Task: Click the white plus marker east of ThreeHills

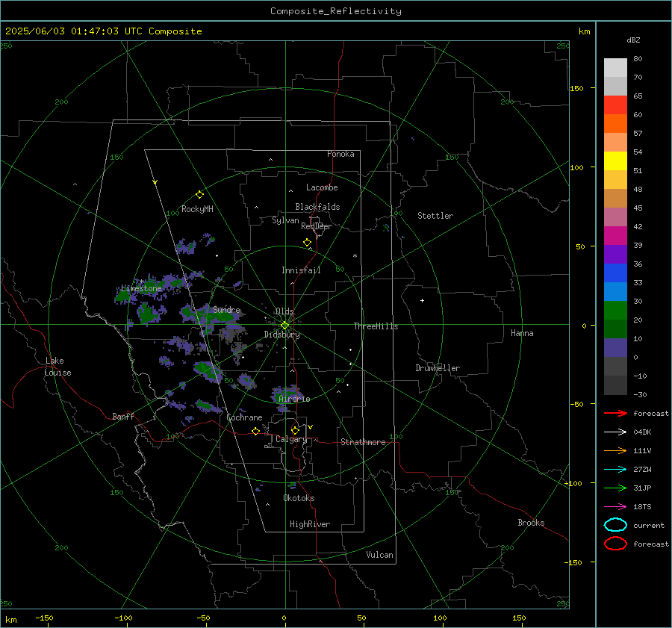Action: click(x=422, y=300)
